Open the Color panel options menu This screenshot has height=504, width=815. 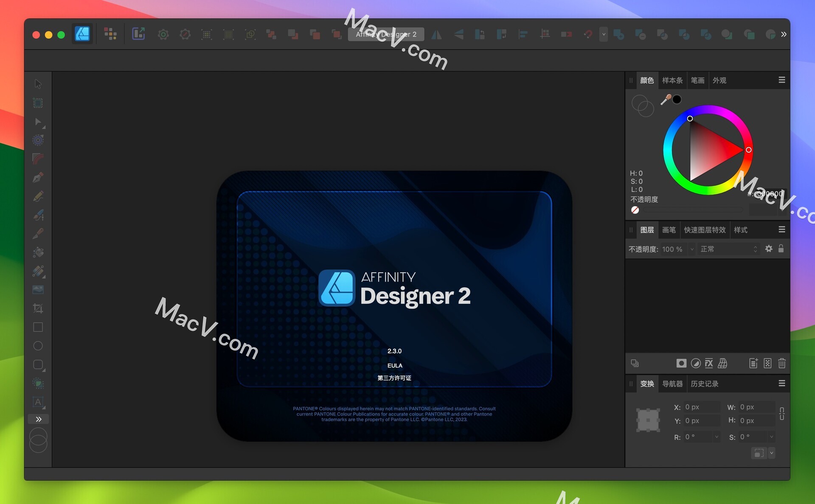click(782, 80)
